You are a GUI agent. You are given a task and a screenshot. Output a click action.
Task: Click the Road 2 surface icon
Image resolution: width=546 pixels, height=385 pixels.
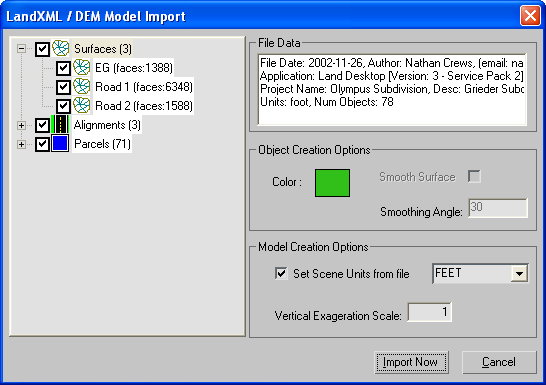pos(81,105)
